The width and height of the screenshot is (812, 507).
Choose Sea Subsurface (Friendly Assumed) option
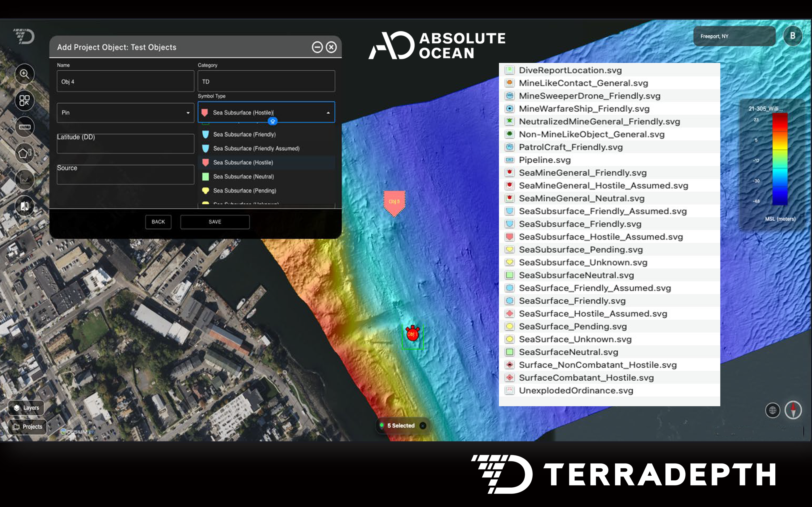pyautogui.click(x=267, y=149)
